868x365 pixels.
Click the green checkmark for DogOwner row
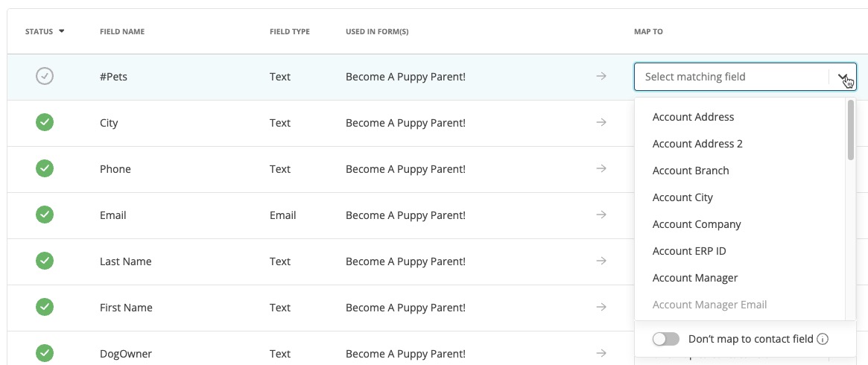click(44, 353)
